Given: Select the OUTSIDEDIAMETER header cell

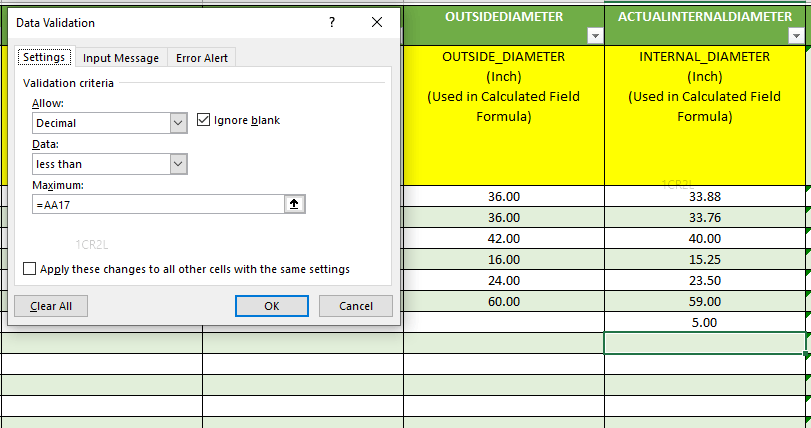Looking at the screenshot, I should tap(504, 24).
